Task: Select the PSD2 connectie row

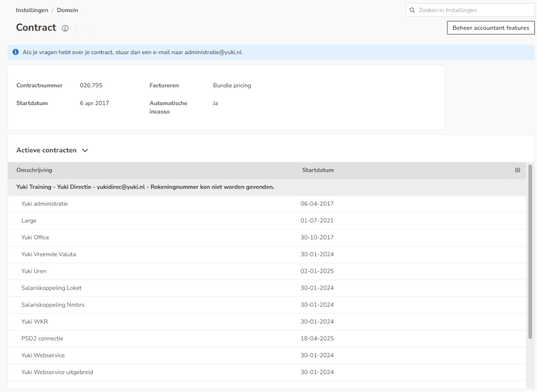Action: pyautogui.click(x=267, y=338)
